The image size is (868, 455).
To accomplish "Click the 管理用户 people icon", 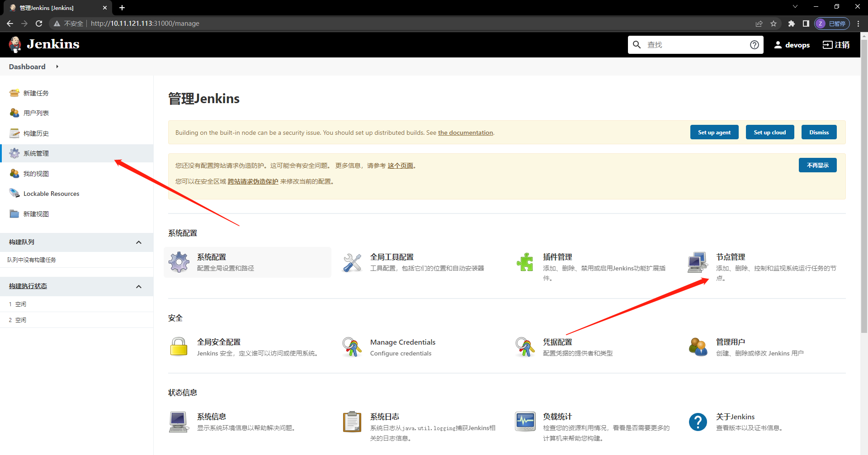I will (698, 347).
